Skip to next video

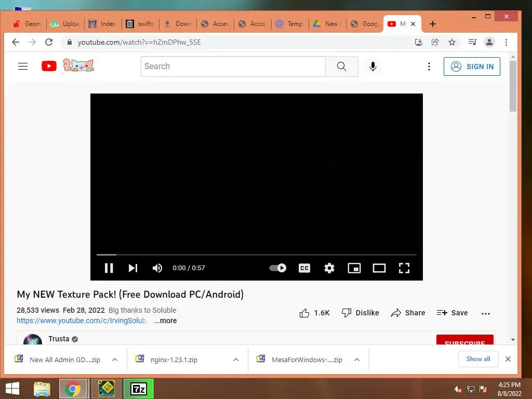(x=133, y=268)
